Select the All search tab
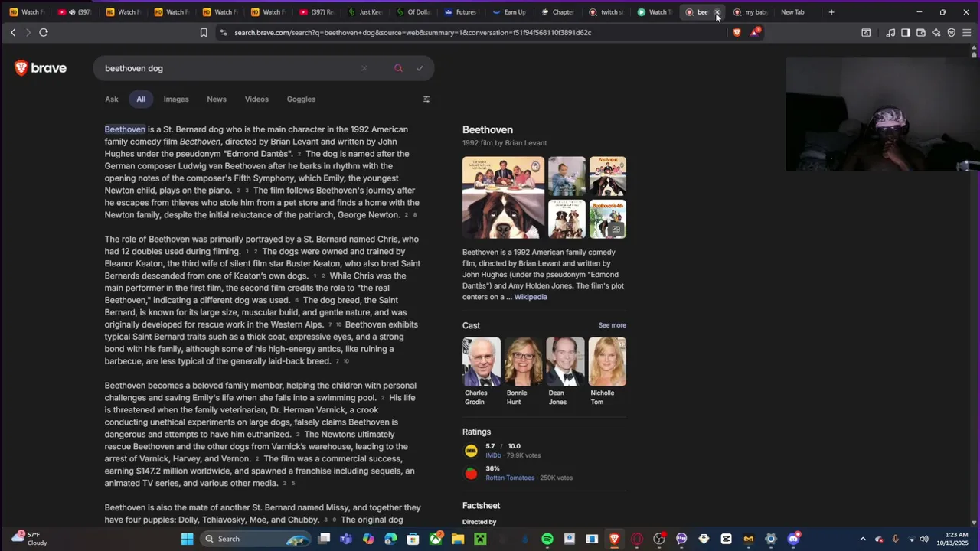This screenshot has width=980, height=551. coord(141,99)
